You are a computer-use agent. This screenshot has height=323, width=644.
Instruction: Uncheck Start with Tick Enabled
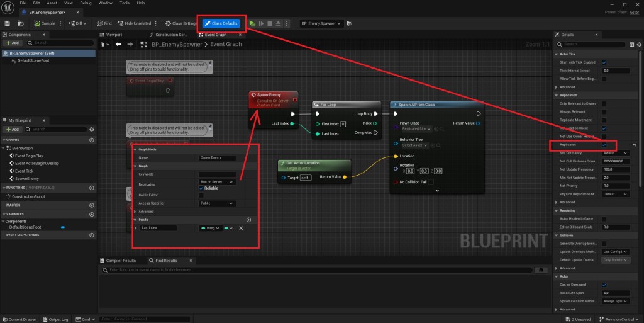(604, 62)
